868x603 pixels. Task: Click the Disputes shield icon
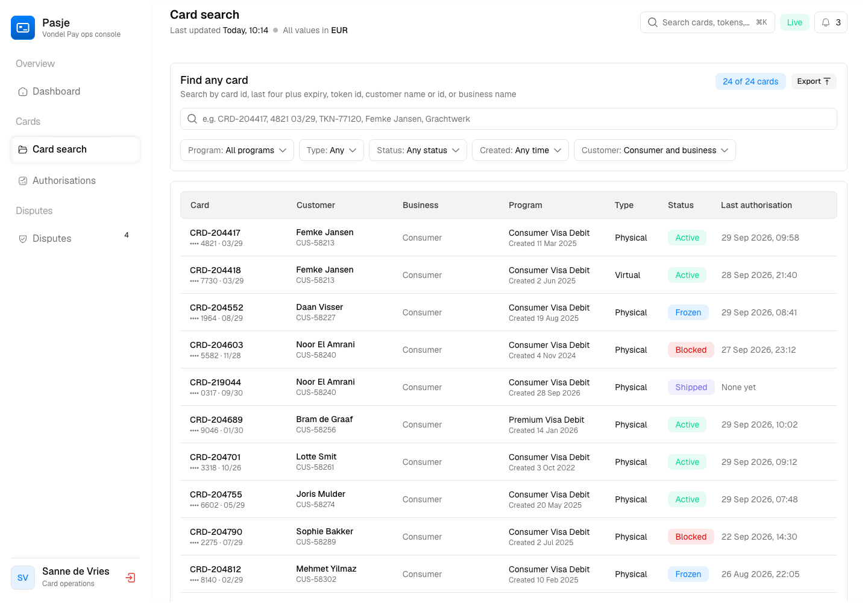point(23,239)
